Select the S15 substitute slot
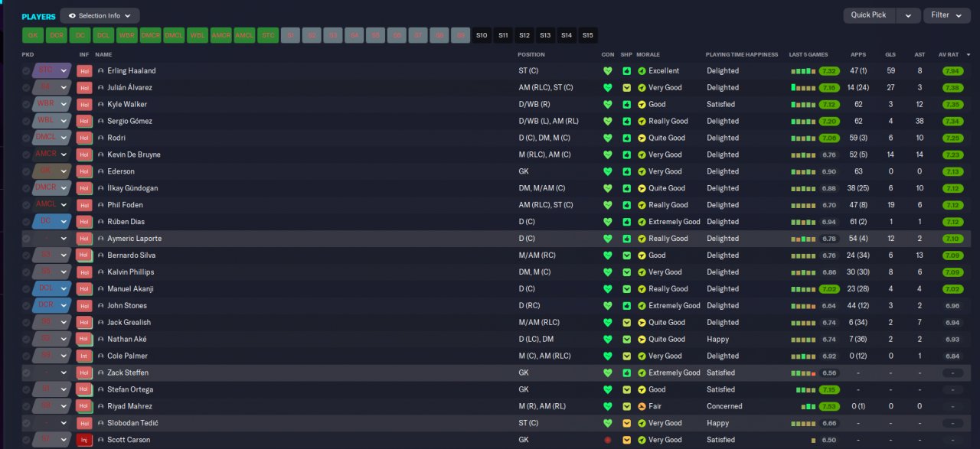The width and height of the screenshot is (980, 449). (x=587, y=35)
